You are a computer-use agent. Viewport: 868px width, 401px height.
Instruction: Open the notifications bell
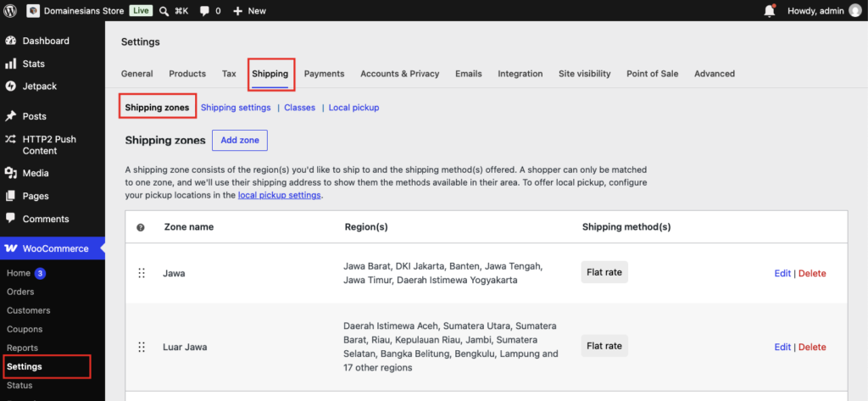(770, 10)
